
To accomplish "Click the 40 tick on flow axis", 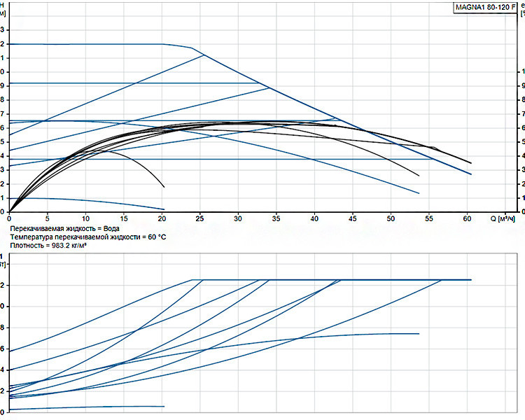I will (314, 218).
